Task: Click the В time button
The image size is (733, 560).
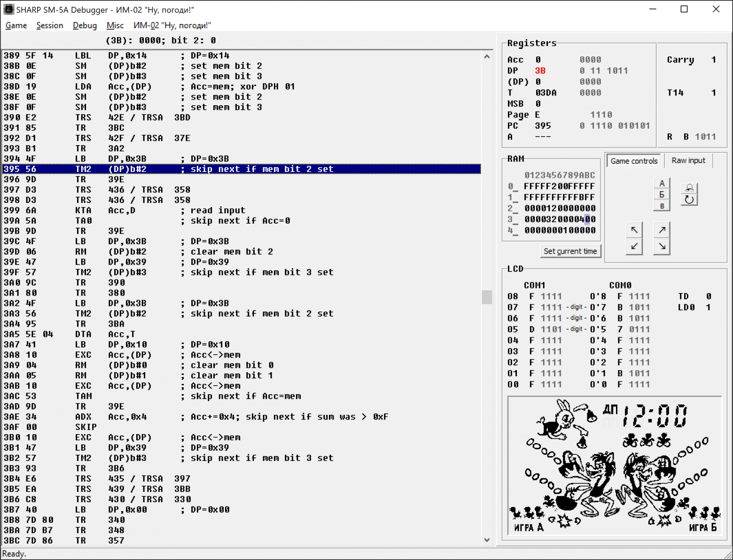Action: pyautogui.click(x=662, y=206)
